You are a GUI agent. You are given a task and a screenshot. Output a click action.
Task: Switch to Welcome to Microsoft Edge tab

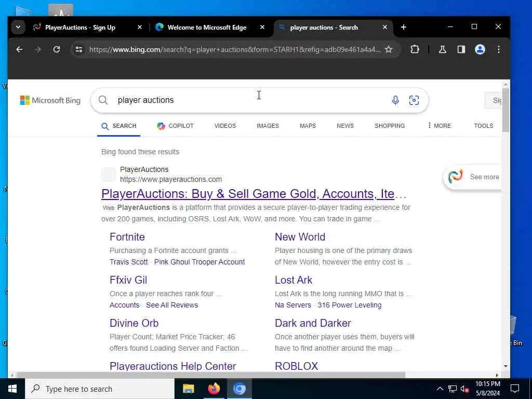pyautogui.click(x=207, y=28)
